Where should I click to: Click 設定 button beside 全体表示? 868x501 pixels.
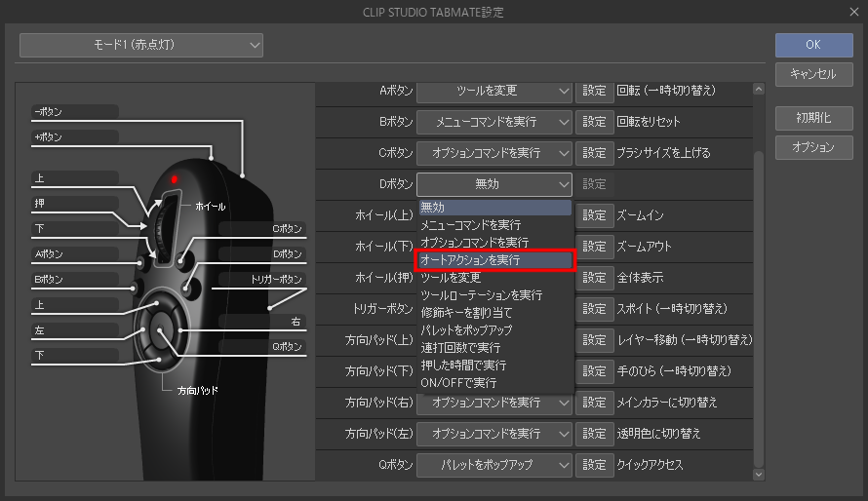coord(595,278)
